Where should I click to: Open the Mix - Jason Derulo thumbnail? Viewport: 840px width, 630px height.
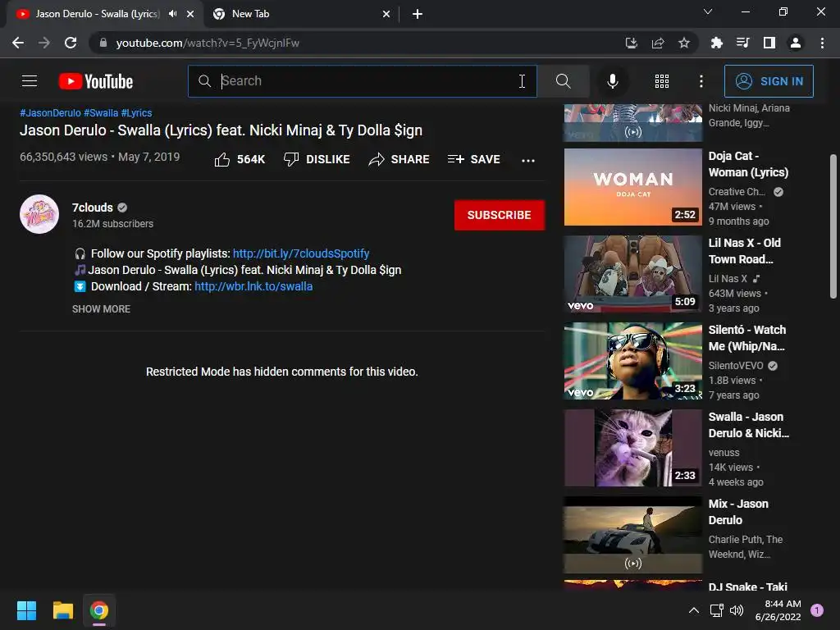pyautogui.click(x=632, y=535)
